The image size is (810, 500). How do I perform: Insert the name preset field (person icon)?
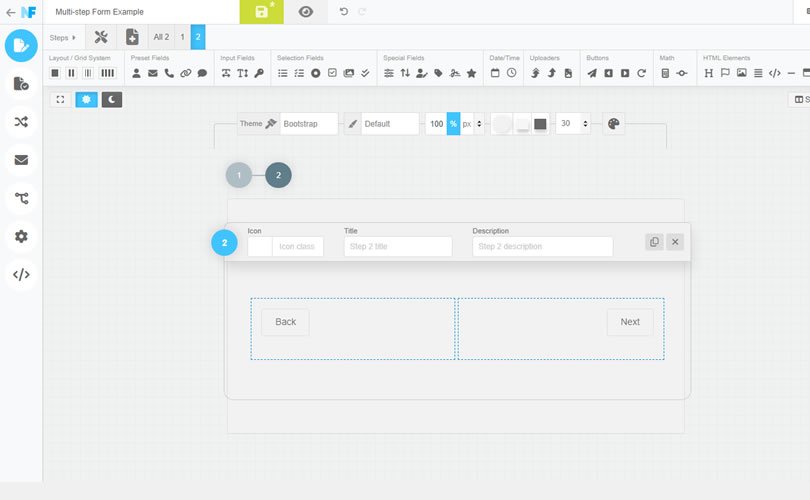click(x=136, y=73)
